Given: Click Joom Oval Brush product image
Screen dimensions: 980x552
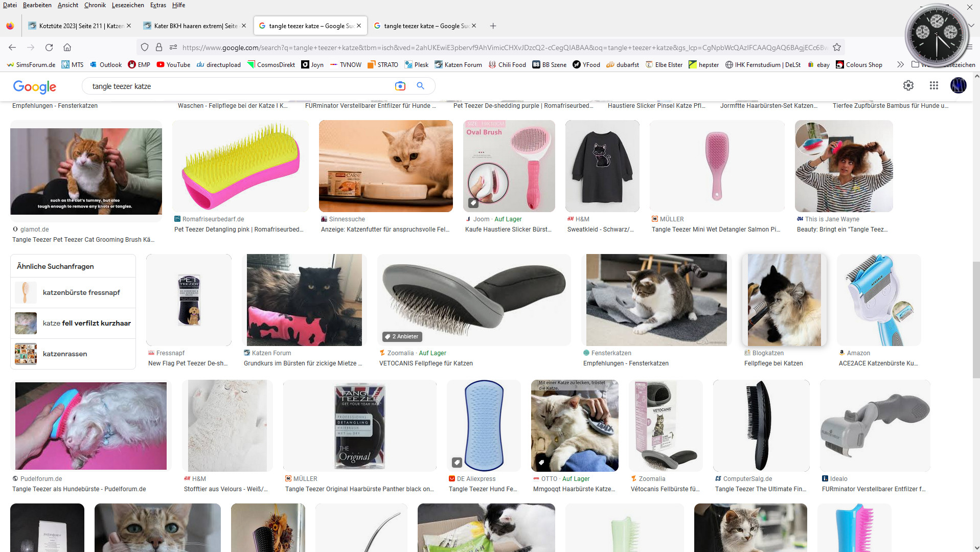Looking at the screenshot, I should pos(509,166).
